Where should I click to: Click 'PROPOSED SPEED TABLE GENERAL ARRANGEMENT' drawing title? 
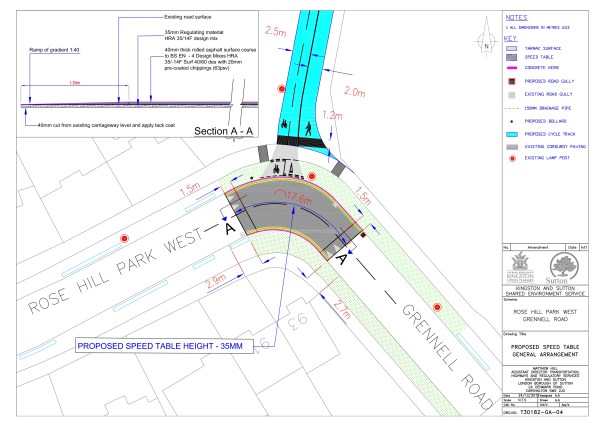pyautogui.click(x=545, y=351)
